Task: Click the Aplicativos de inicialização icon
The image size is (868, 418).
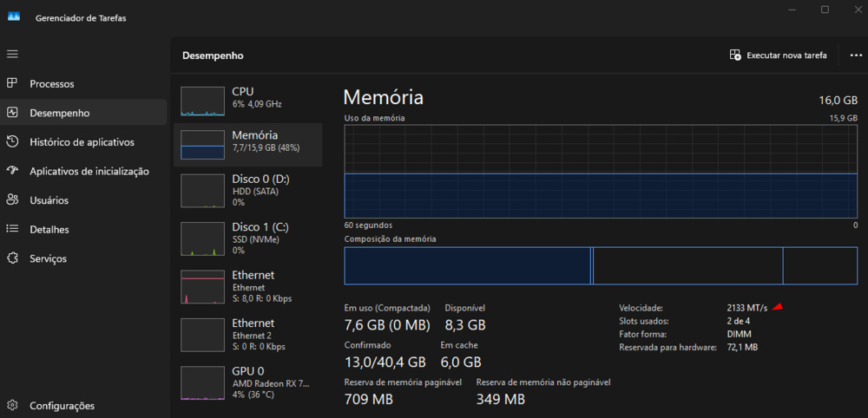Action: click(x=12, y=172)
